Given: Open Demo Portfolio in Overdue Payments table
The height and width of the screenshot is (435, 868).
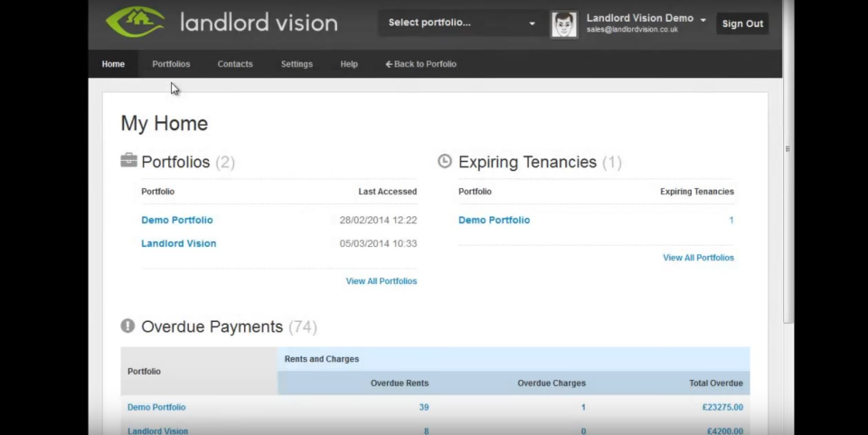Looking at the screenshot, I should [x=156, y=407].
